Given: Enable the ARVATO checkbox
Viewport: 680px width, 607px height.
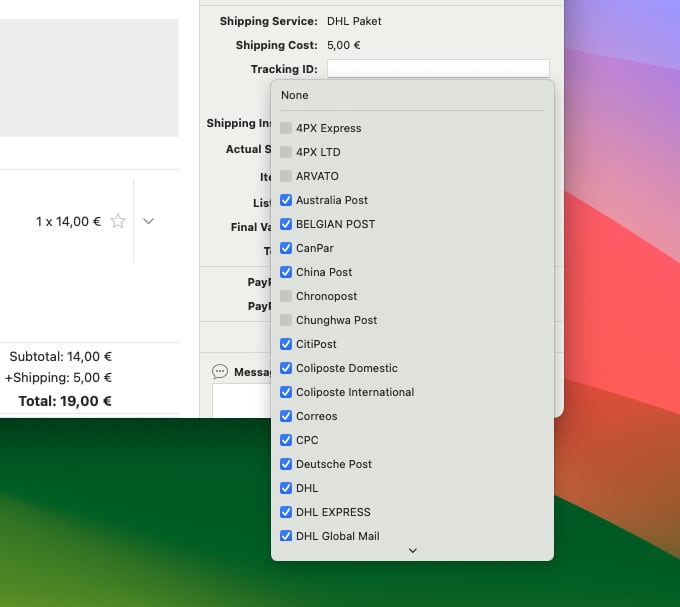Looking at the screenshot, I should [x=286, y=176].
